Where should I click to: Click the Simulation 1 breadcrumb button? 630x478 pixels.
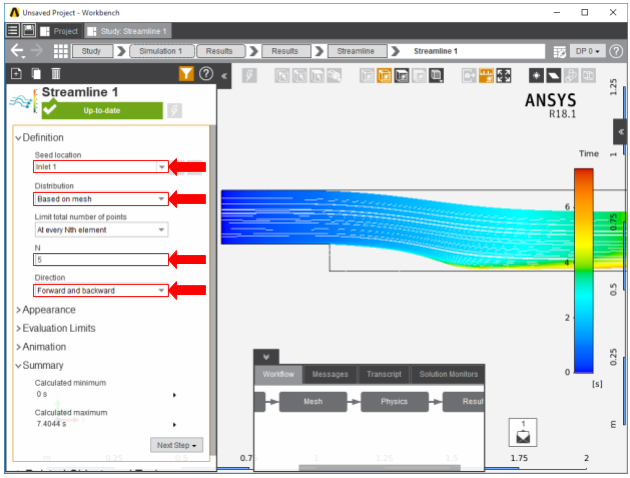click(x=162, y=51)
